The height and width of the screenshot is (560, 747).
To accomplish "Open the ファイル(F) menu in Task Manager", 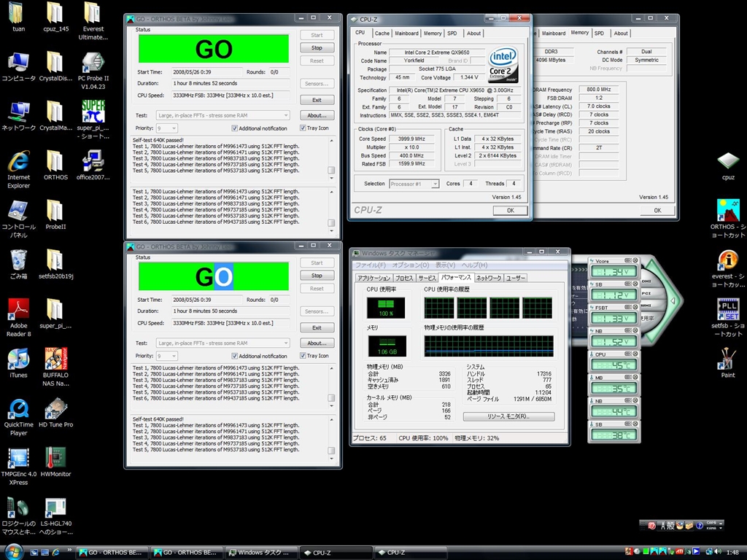I will coord(371,265).
